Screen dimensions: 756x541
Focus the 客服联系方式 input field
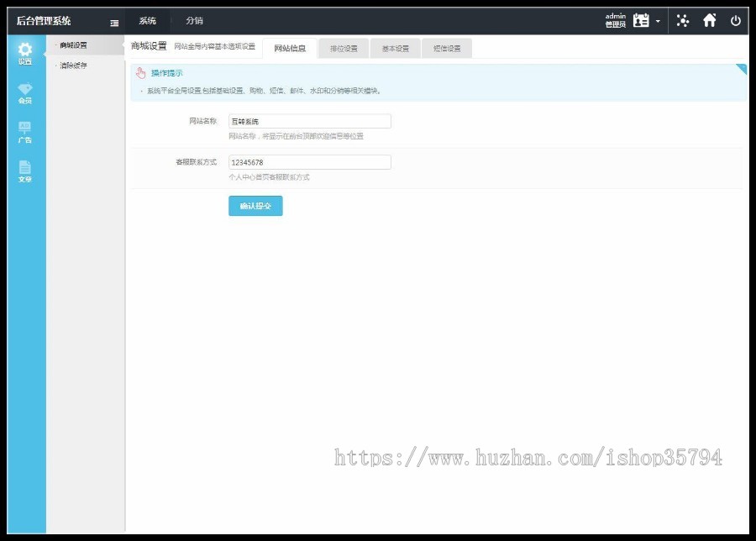[x=309, y=162]
